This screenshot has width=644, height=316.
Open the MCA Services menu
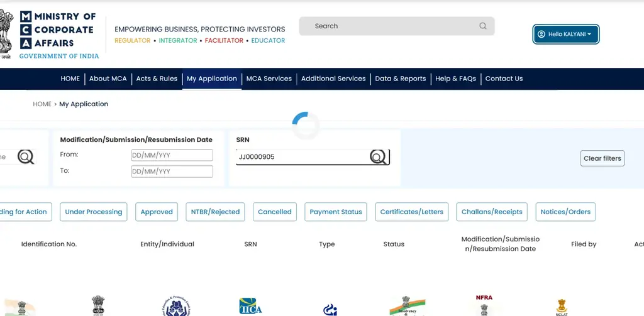(x=269, y=79)
